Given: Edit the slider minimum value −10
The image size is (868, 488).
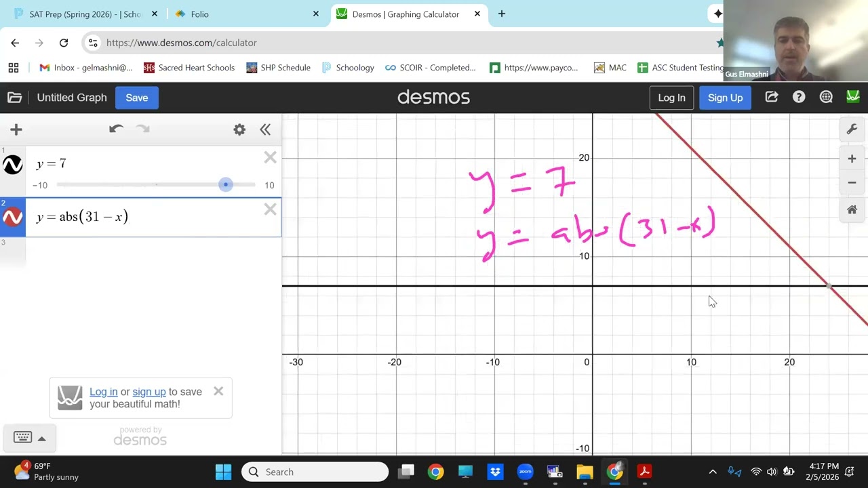Looking at the screenshot, I should click(x=40, y=185).
